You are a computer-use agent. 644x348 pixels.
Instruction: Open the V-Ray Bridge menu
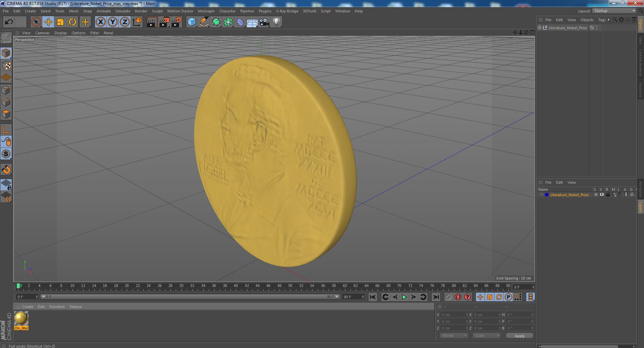287,11
